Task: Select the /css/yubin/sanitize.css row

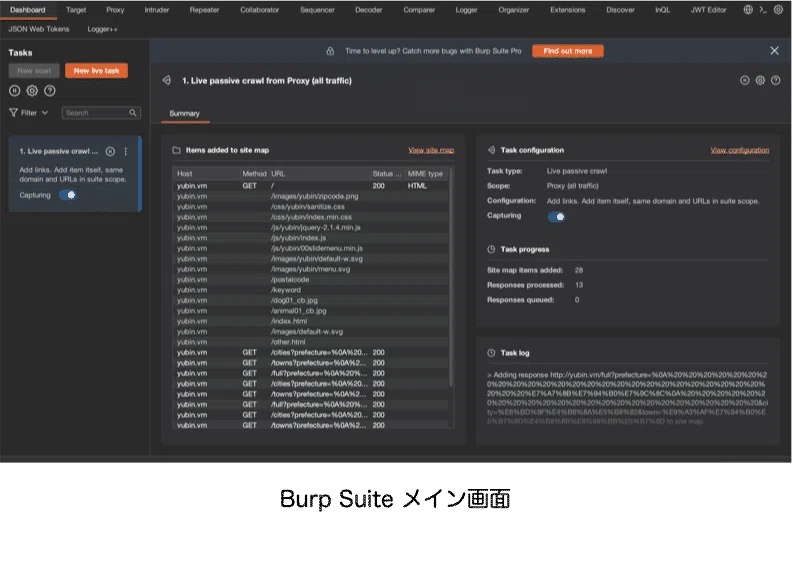Action: [310, 207]
